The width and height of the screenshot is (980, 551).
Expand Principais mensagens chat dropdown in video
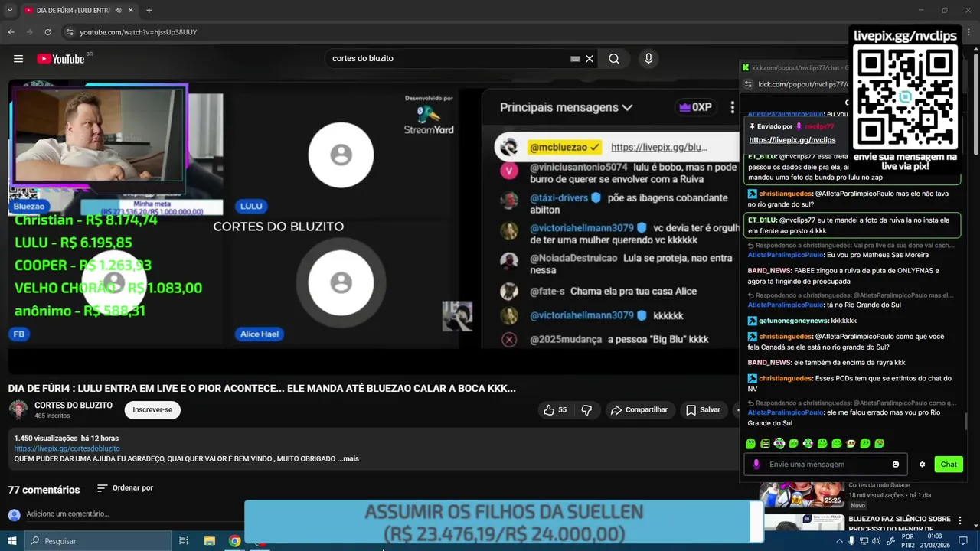(x=567, y=108)
